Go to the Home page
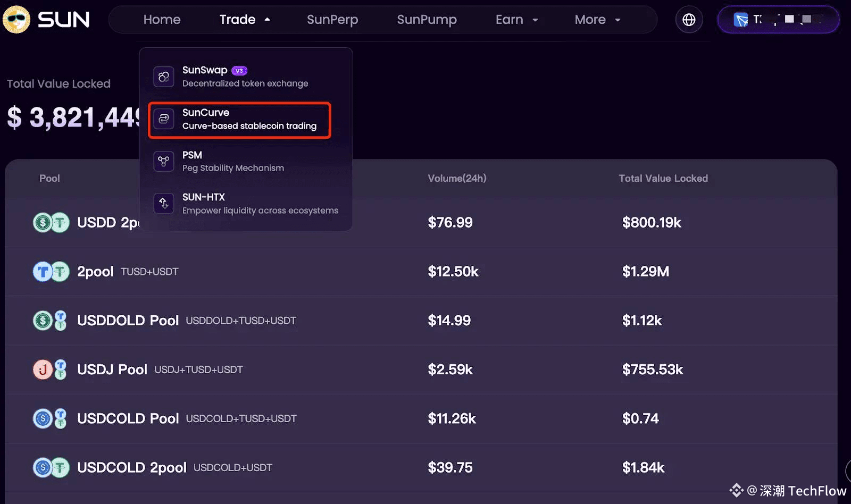This screenshot has height=504, width=851. click(162, 20)
